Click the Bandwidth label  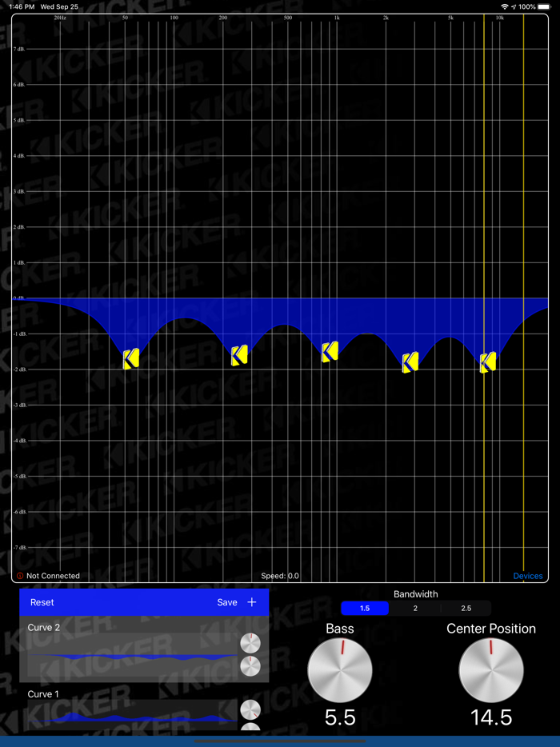pos(415,594)
